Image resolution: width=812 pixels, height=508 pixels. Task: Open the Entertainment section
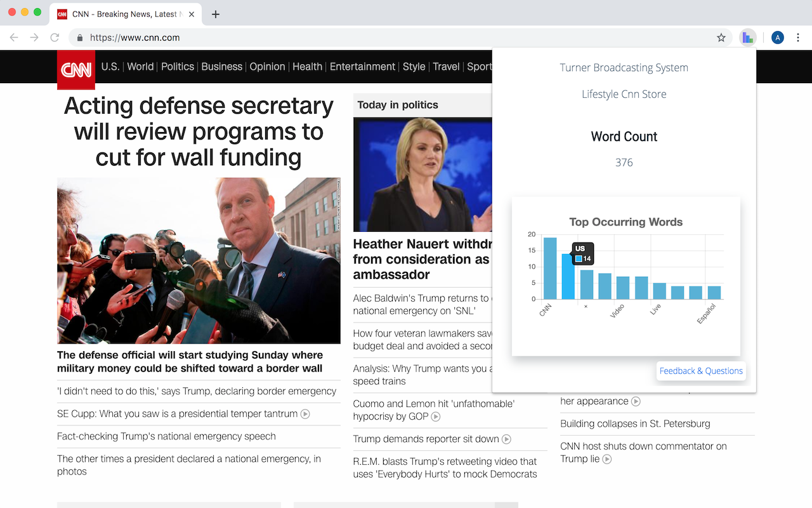362,67
